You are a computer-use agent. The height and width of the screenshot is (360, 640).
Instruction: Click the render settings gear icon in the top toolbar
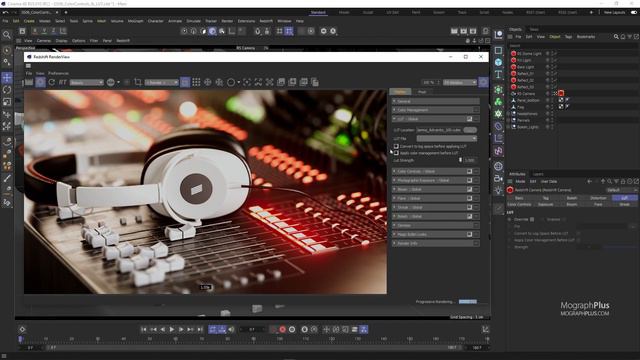click(473, 31)
